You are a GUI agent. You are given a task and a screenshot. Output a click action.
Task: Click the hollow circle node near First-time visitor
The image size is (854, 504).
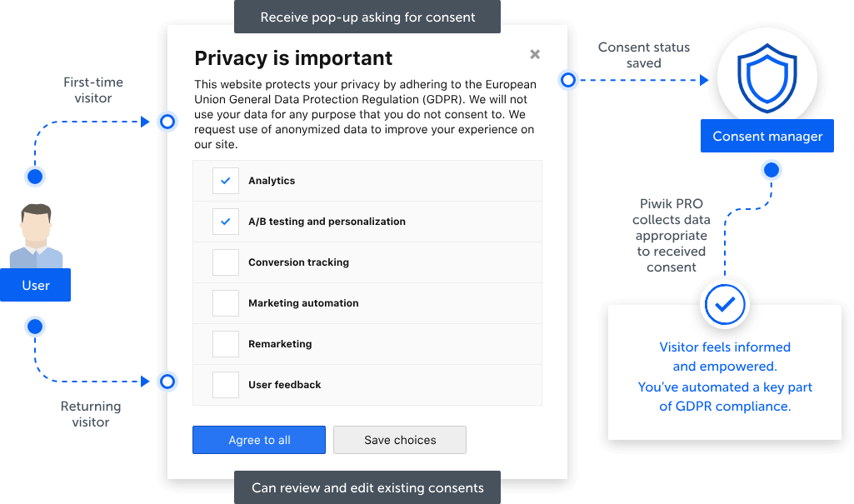coord(167,122)
